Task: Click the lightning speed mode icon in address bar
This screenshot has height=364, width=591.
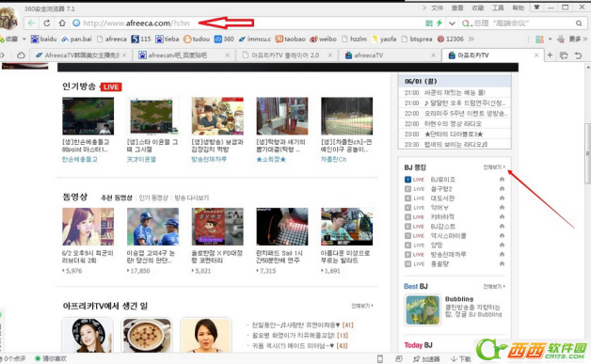Action: (x=439, y=23)
